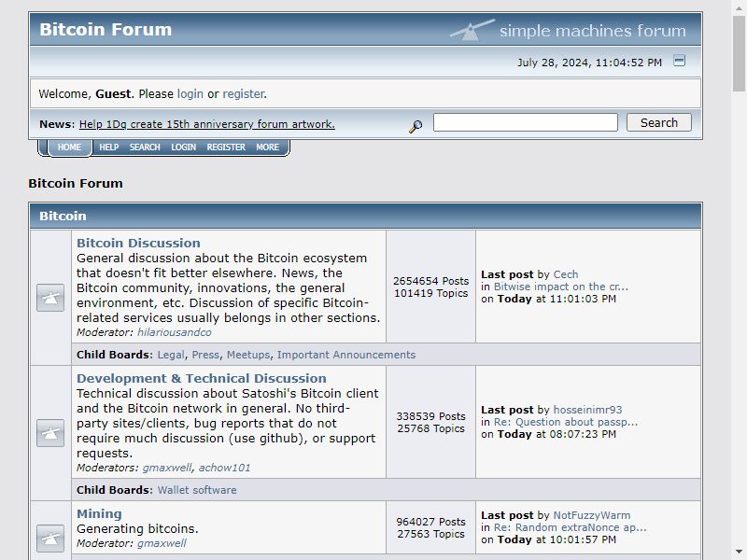Click the magnifying glass search icon
Screen dimensions: 747x560
pyautogui.click(x=416, y=126)
